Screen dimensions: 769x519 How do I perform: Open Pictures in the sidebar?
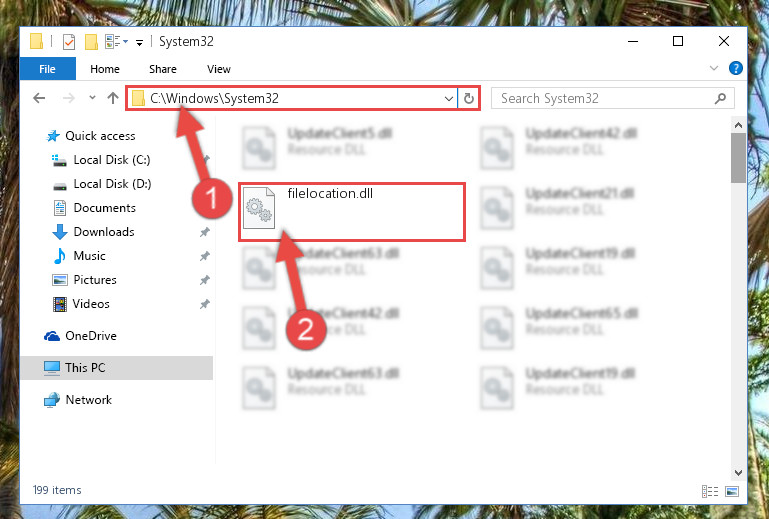coord(95,280)
